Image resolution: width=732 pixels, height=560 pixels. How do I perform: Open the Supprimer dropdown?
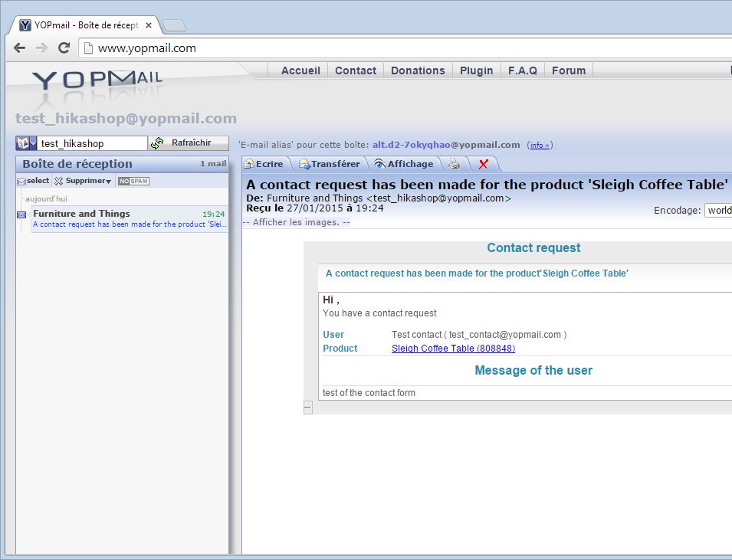(83, 181)
